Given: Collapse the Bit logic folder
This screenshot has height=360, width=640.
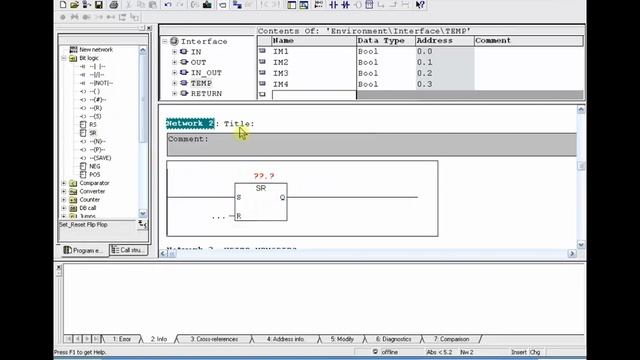Looking at the screenshot, I should [64, 58].
